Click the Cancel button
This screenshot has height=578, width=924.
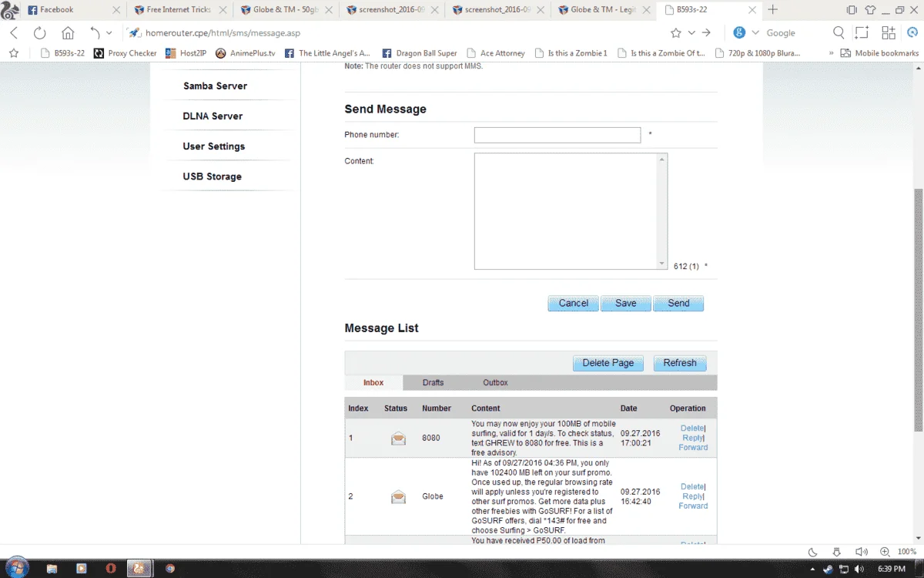tap(573, 303)
